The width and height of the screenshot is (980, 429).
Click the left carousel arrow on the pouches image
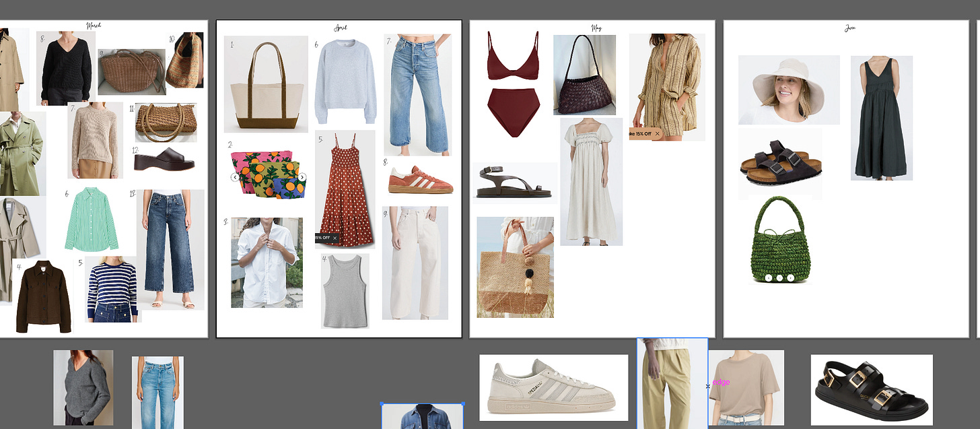(236, 177)
